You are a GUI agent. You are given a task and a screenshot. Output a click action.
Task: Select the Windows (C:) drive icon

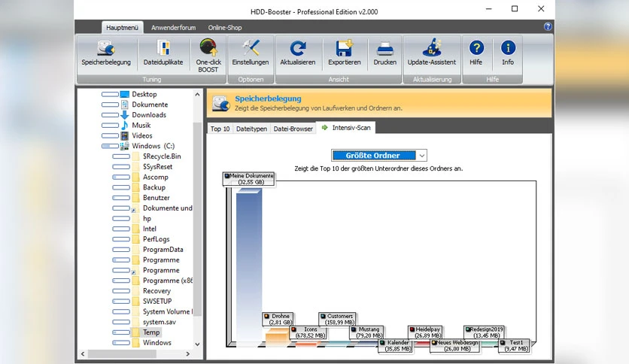point(125,146)
